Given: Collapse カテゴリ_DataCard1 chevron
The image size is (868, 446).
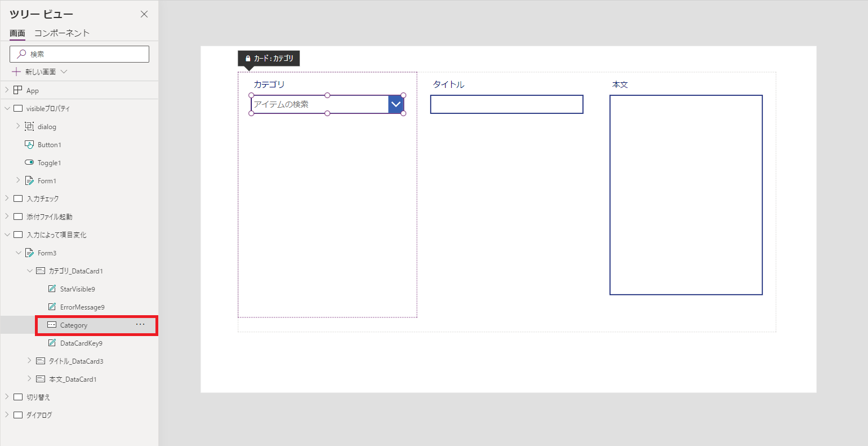Looking at the screenshot, I should 29,271.
